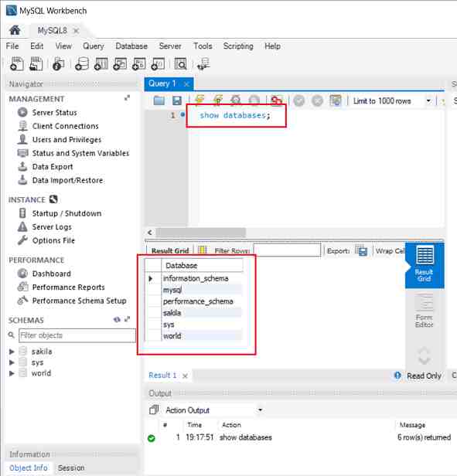This screenshot has height=476, width=457.
Task: Close the Result 1 tab
Action: point(185,376)
